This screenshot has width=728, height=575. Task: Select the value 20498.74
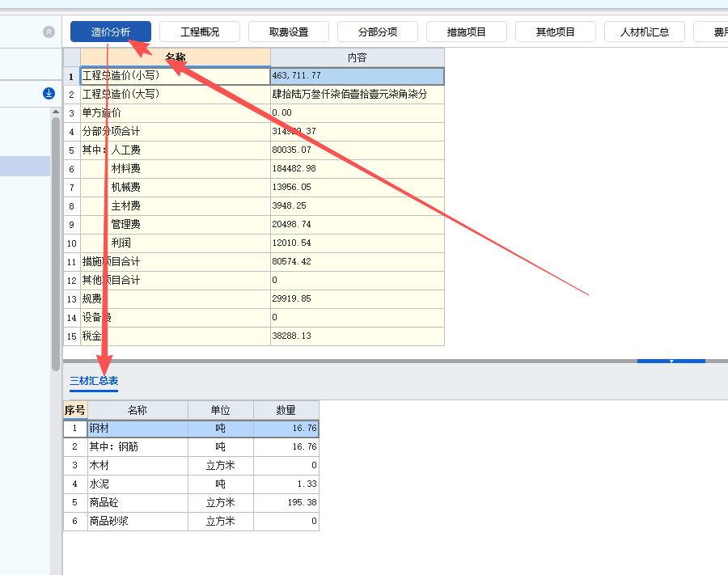(357, 224)
